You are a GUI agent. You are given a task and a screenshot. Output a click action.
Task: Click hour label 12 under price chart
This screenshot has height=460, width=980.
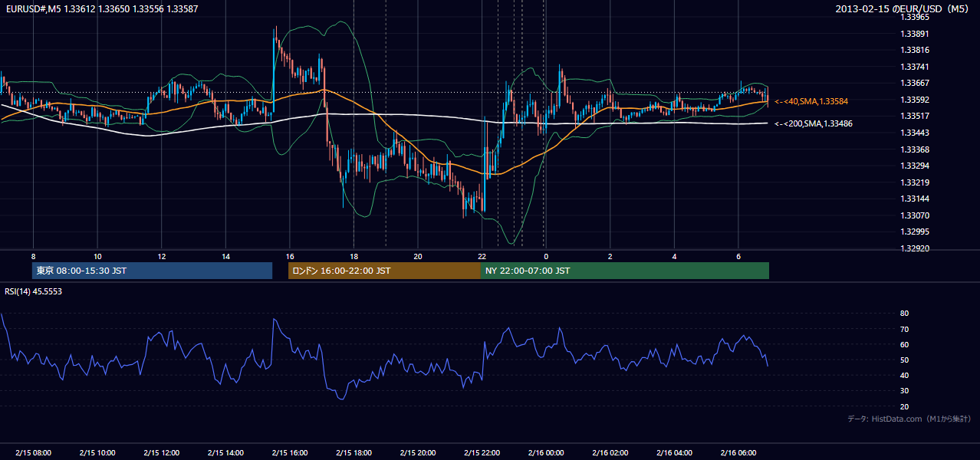161,256
